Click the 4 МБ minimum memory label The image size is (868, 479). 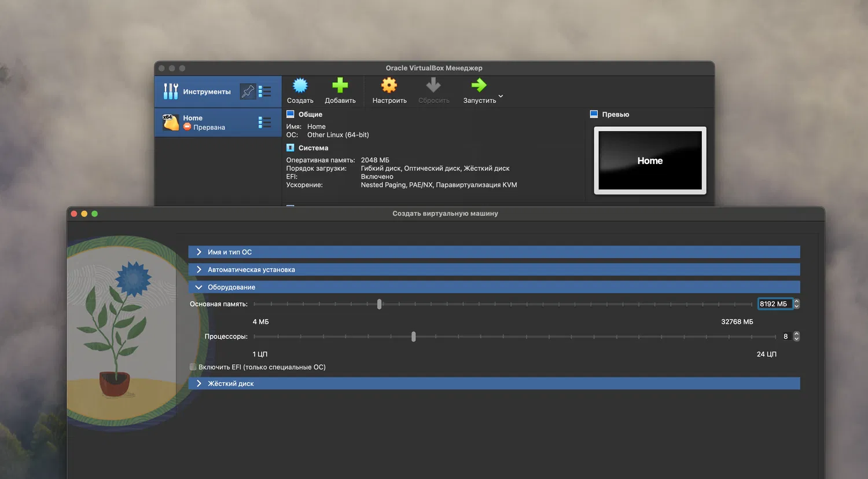(x=260, y=321)
